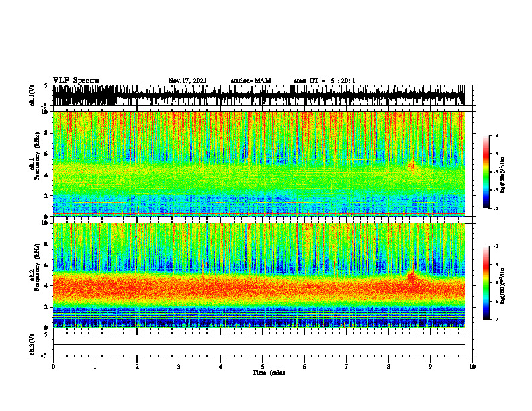The image size is (532, 411).
Task: Click the "4" kHz tick on ch.1 spectrogram
Action: [x=46, y=175]
